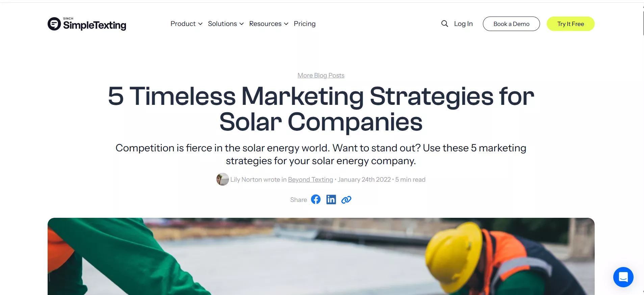Follow the More Blog Posts link

[x=321, y=76]
